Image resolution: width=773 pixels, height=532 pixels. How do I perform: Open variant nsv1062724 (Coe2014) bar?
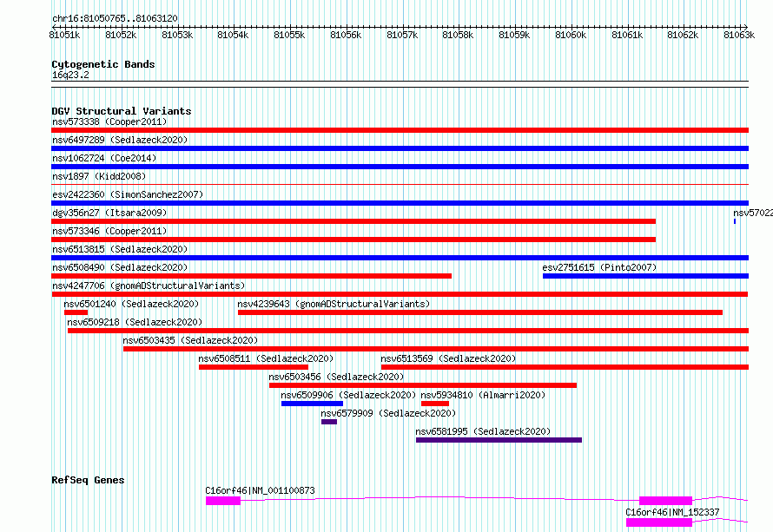pyautogui.click(x=400, y=167)
